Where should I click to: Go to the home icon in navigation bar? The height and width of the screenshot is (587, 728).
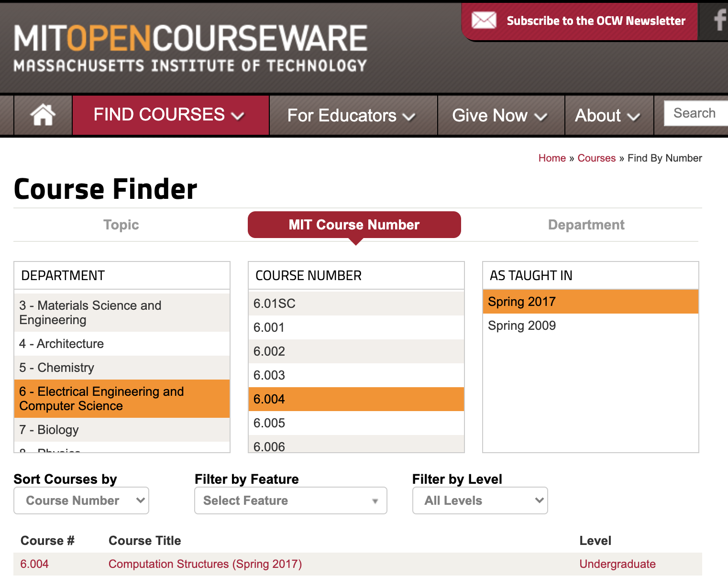[x=43, y=115]
